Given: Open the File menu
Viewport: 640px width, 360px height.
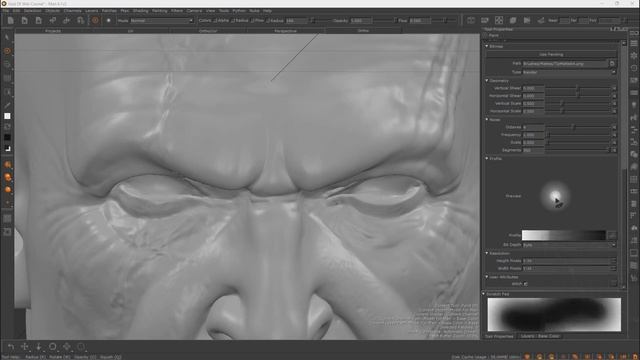Looking at the screenshot, I should click(x=5, y=11).
